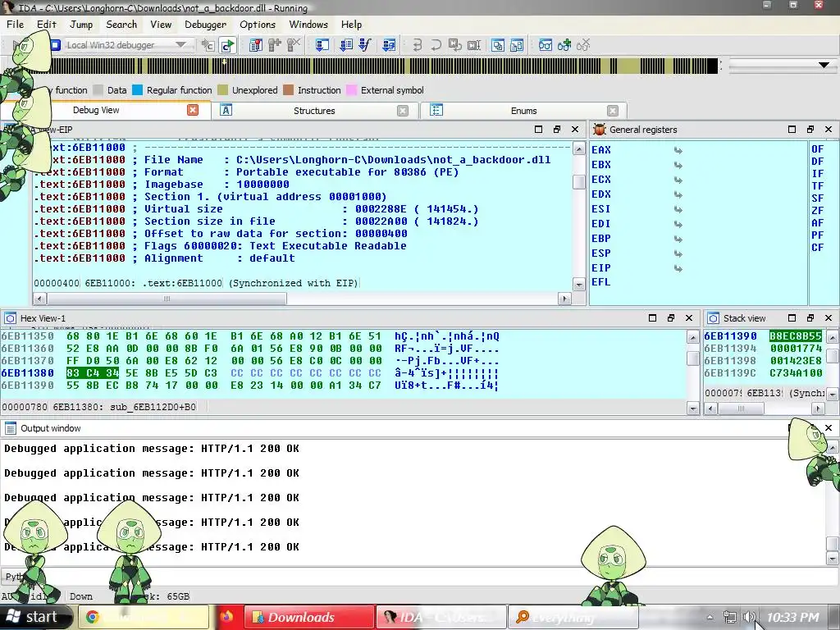840x630 pixels.
Task: Click the first window-list toolbar icon
Action: (x=498, y=45)
